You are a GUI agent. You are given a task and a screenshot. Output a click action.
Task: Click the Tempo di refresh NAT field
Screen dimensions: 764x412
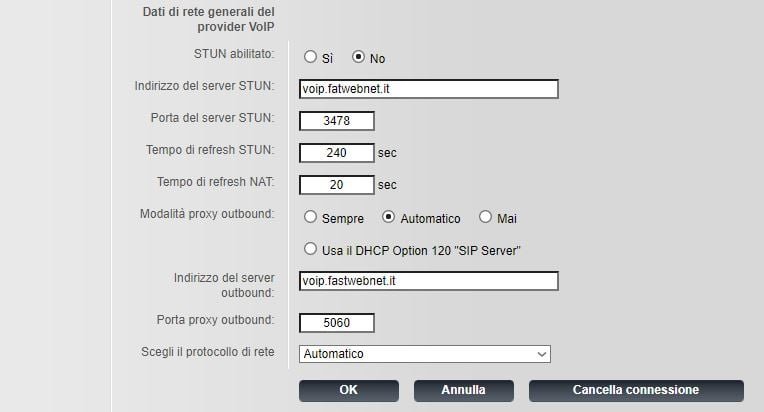(x=337, y=185)
